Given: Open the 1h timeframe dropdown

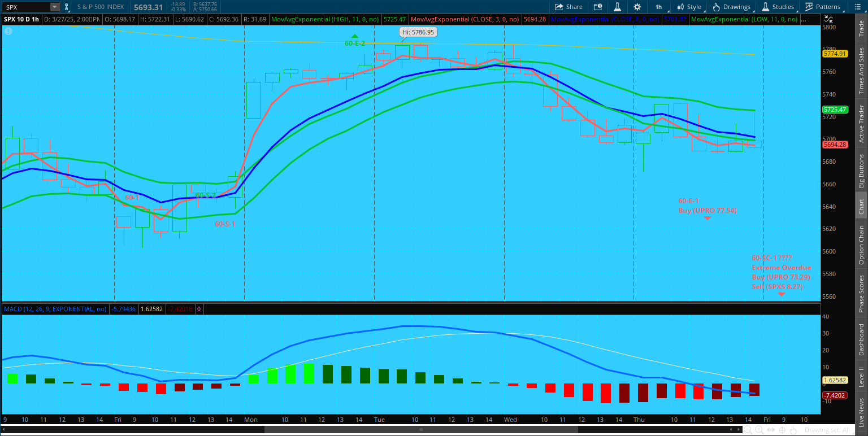Looking at the screenshot, I should click(658, 7).
